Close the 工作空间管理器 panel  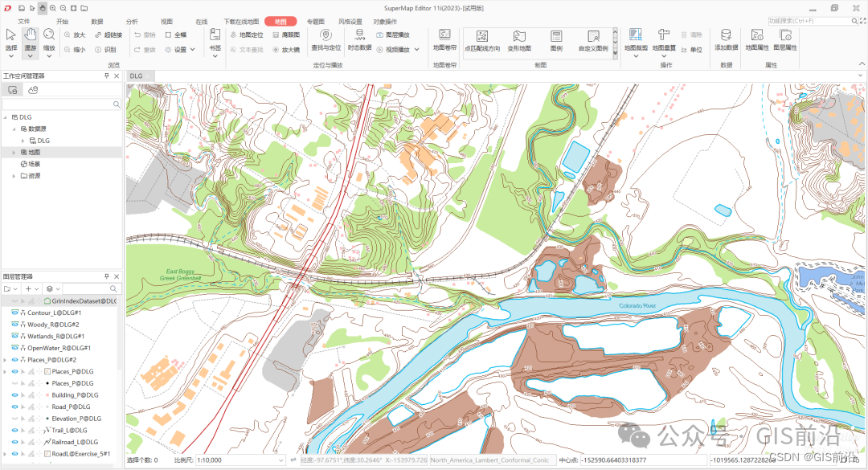117,76
